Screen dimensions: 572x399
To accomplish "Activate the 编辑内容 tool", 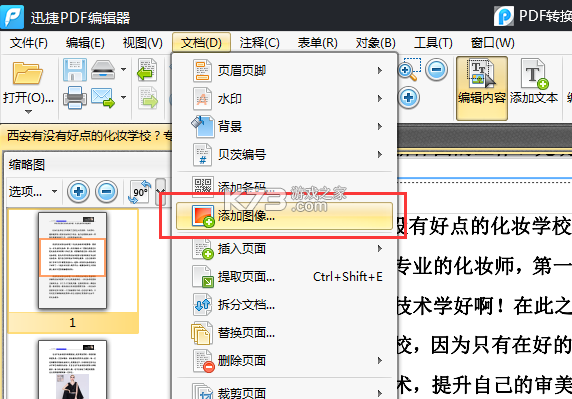I will click(x=482, y=88).
